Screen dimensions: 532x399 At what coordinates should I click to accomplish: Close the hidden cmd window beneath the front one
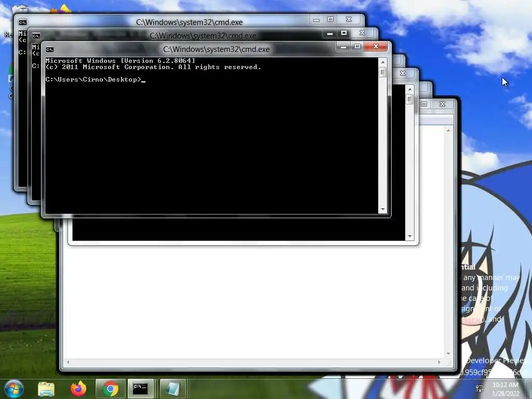pyautogui.click(x=403, y=73)
